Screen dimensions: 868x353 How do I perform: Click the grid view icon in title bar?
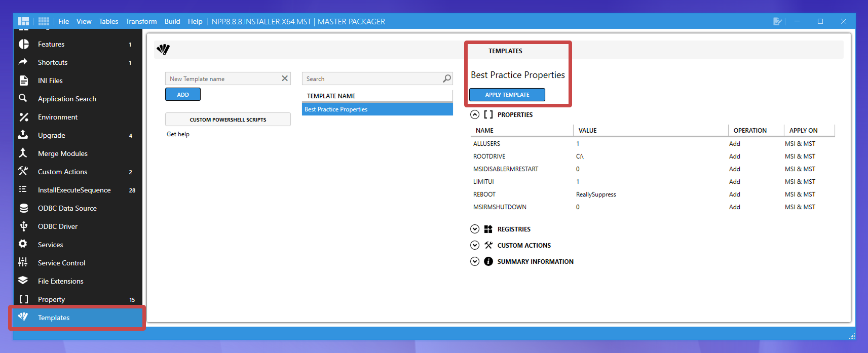pos(44,21)
